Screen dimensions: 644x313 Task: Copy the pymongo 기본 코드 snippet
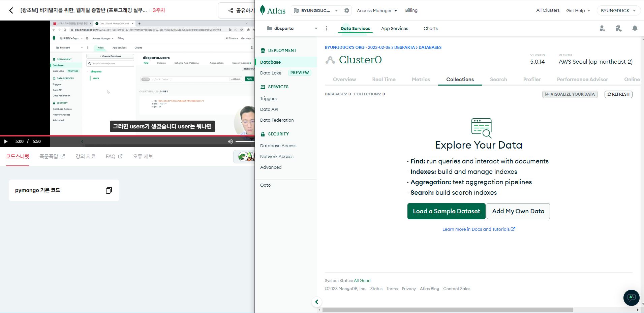[109, 190]
